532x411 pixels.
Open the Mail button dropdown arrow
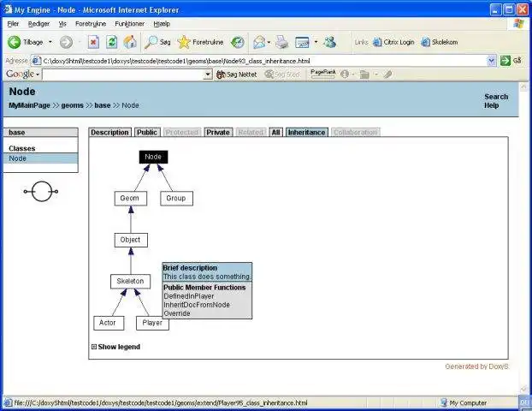(x=269, y=42)
